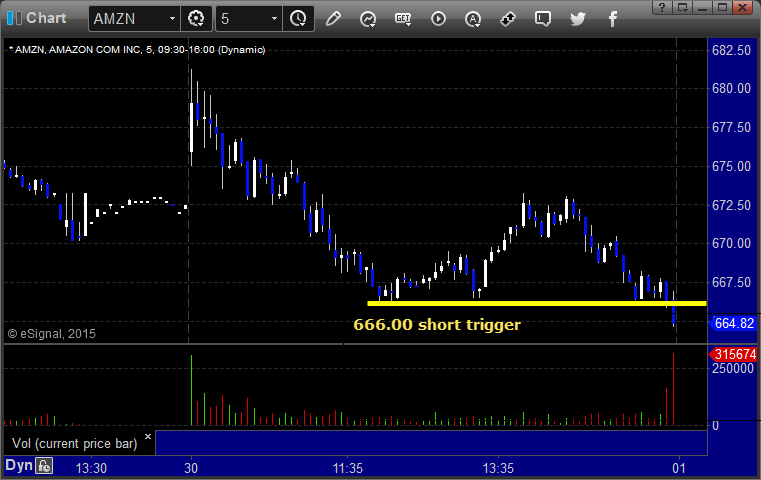This screenshot has height=480, width=761.
Task: Click the 315674 volume value label
Action: [x=733, y=354]
